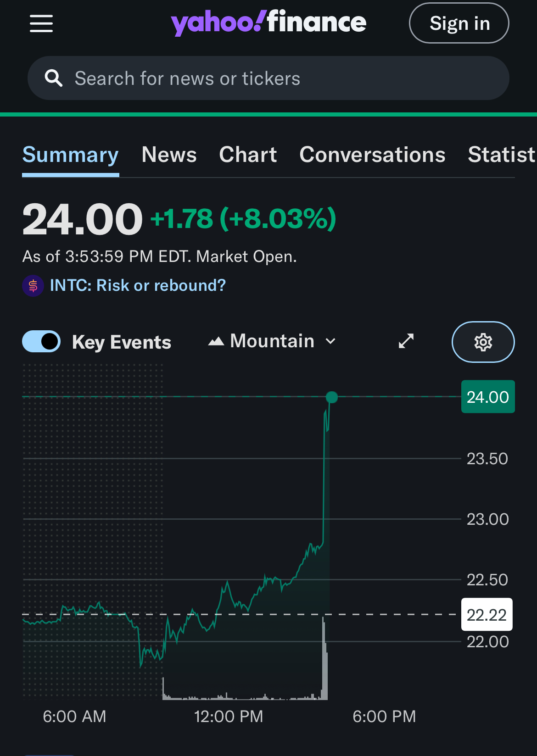
Task: Open the Conversations tab
Action: (372, 155)
